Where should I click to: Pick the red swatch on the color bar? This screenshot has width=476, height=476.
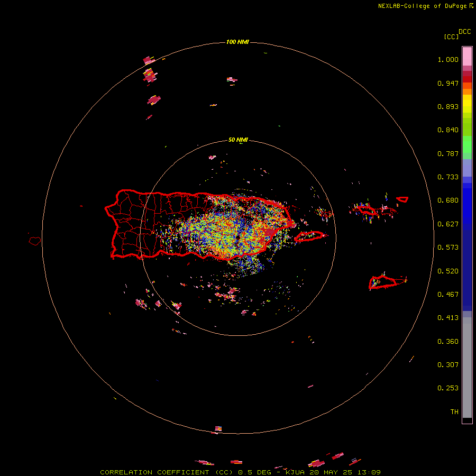tap(467, 79)
